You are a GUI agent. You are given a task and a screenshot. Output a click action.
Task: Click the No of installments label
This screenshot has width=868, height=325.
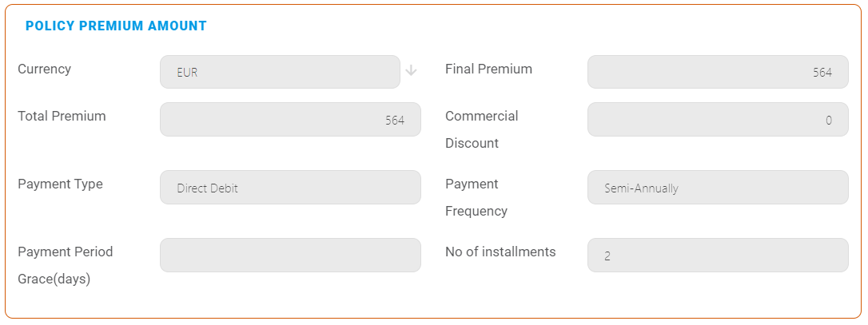(x=500, y=252)
